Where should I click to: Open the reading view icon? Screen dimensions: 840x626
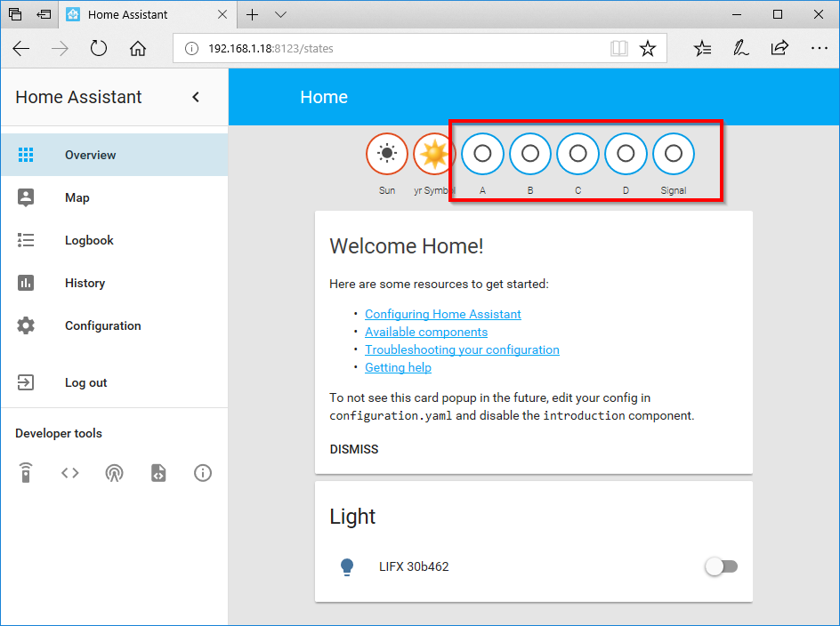(x=618, y=49)
